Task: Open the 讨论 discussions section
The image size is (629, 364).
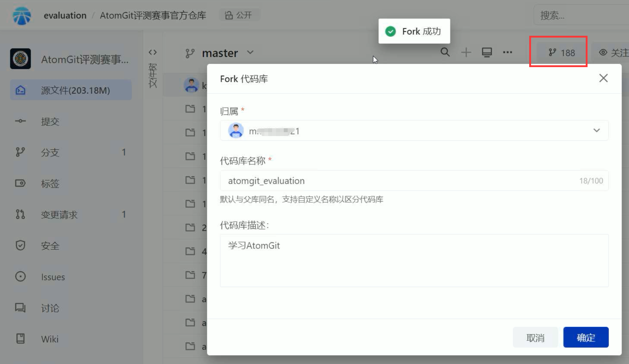Action: [x=50, y=308]
